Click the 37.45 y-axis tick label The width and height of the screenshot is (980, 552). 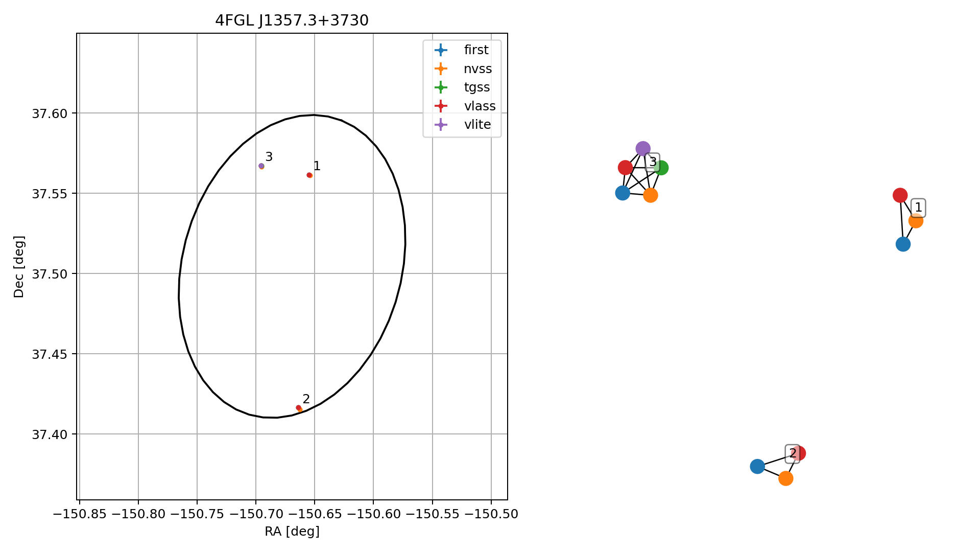coord(50,354)
